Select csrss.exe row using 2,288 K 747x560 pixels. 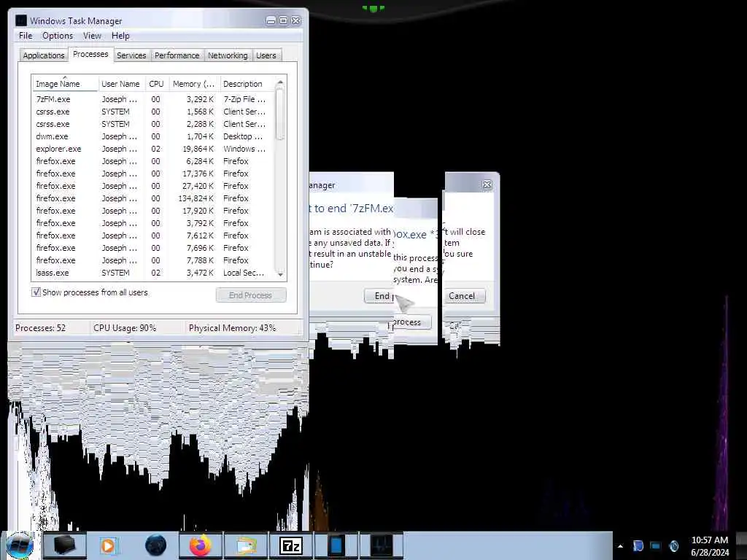coord(153,124)
